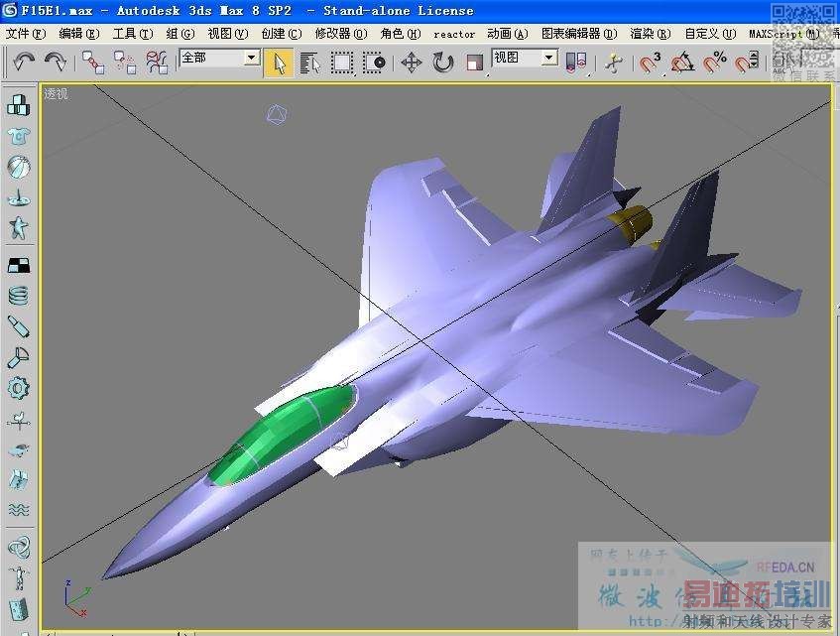Open the reactor menu
Screen dimensions: 840x636
coord(454,35)
